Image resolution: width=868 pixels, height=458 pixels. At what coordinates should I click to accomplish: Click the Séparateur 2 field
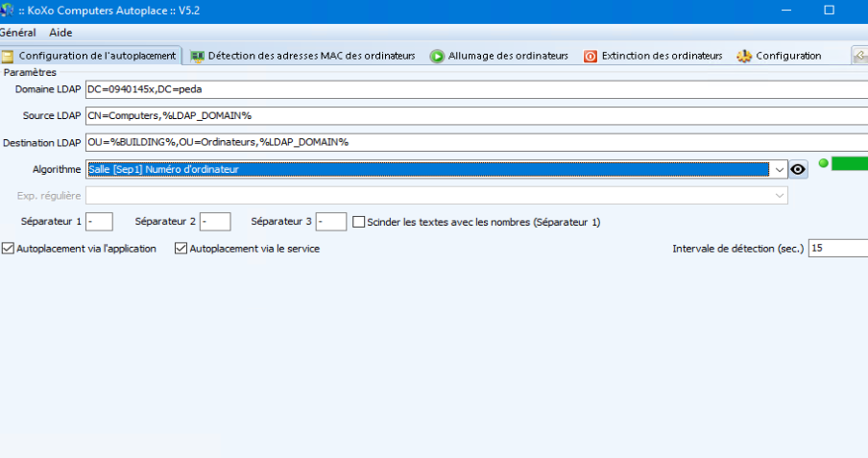click(x=215, y=222)
